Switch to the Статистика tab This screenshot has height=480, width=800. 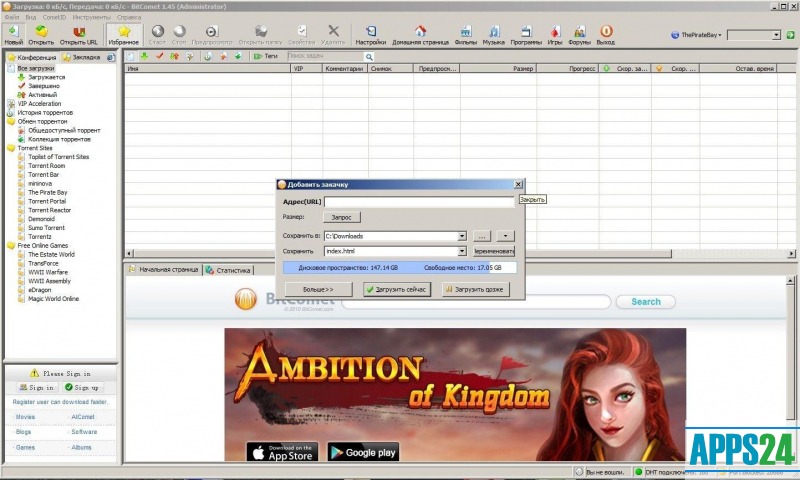(x=228, y=270)
